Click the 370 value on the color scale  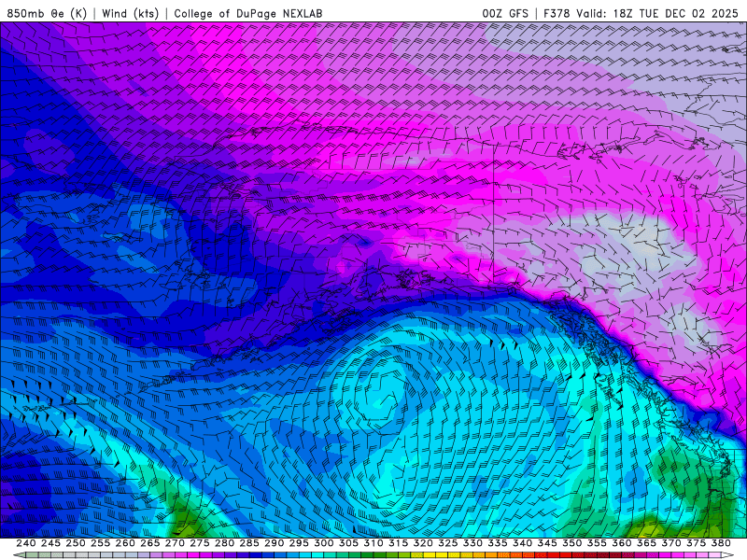pyautogui.click(x=670, y=543)
